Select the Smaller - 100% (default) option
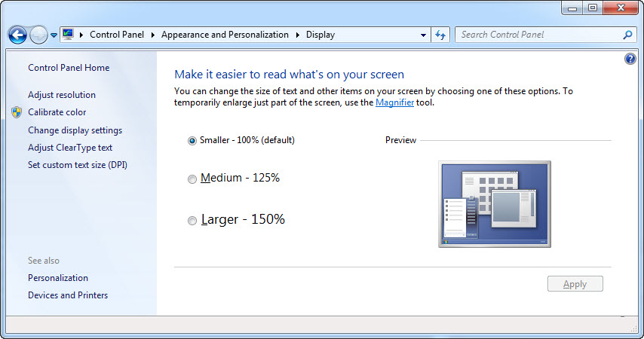 coord(192,140)
